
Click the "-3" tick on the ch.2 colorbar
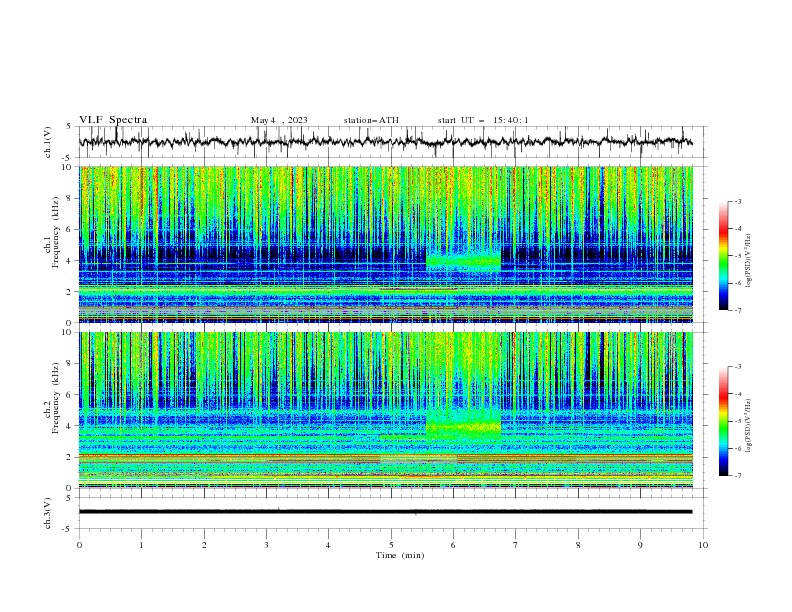point(738,367)
